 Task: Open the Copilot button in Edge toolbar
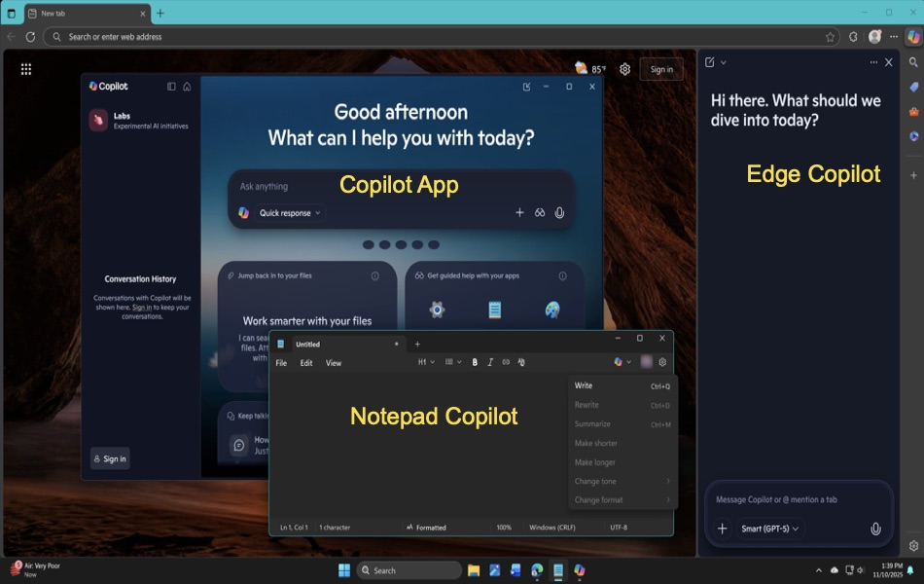coord(912,37)
